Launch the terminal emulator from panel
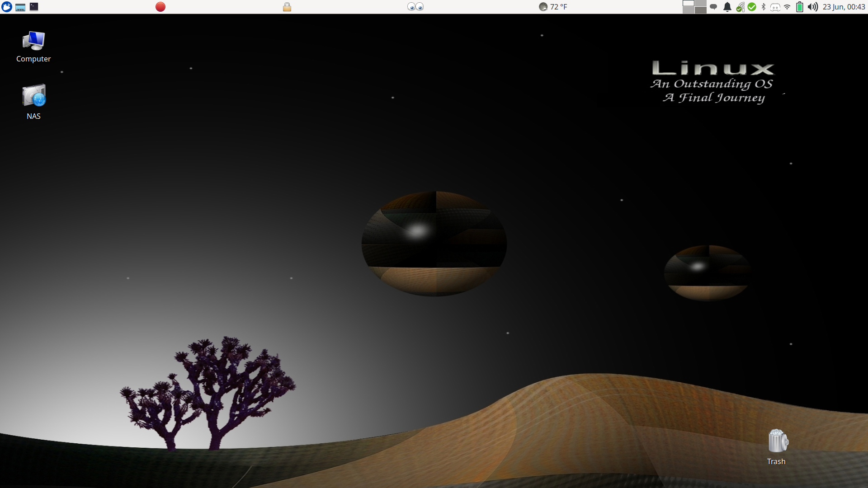 pyautogui.click(x=34, y=6)
